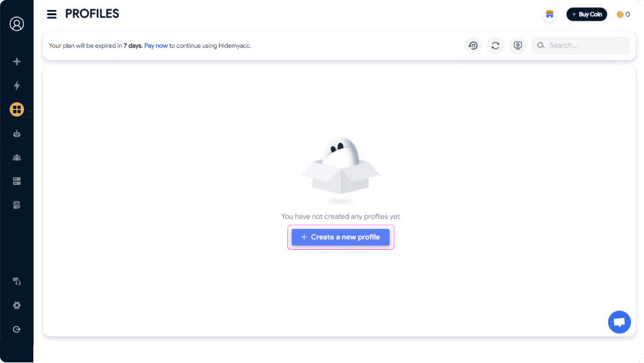Toggle the hamburger menu beside PROFILES
The image size is (644, 363).
point(52,14)
